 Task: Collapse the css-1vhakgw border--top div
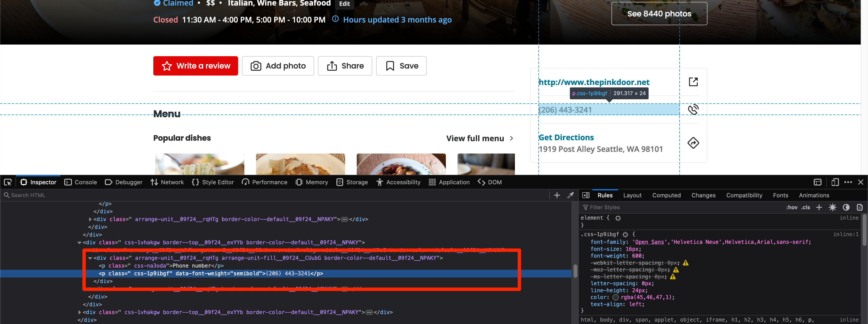pos(79,242)
